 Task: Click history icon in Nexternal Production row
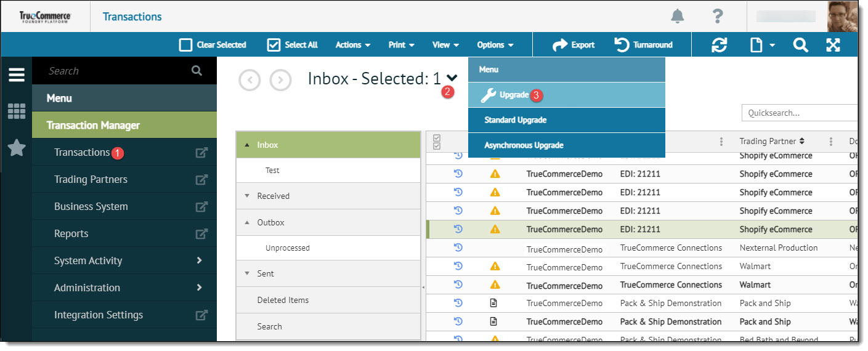click(x=458, y=248)
